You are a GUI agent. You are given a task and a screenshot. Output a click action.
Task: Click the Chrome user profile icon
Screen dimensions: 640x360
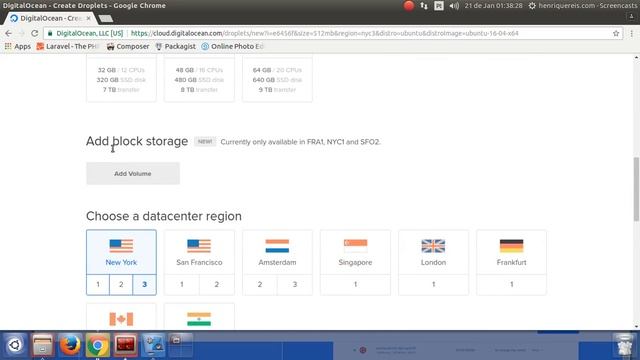click(x=631, y=17)
